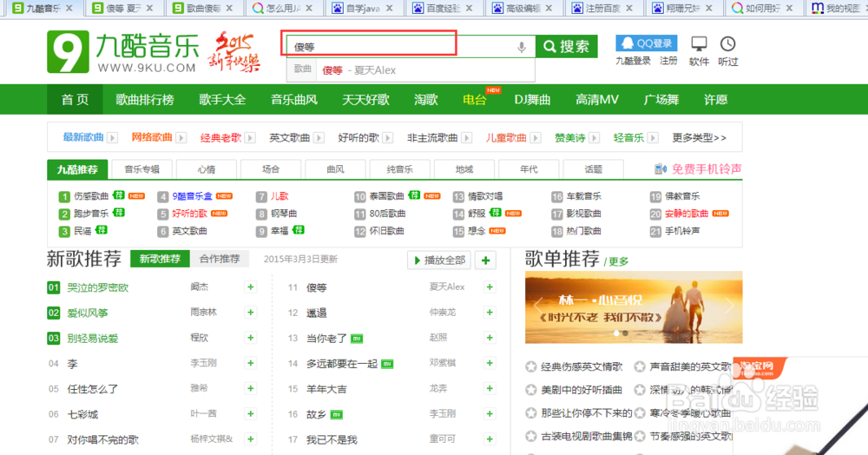Add 哭泣的罗密欧 with its plus icon

coord(251,287)
